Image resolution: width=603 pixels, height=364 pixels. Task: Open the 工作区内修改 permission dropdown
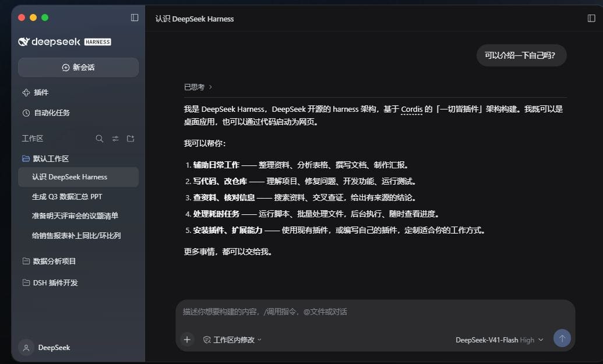[x=232, y=340]
